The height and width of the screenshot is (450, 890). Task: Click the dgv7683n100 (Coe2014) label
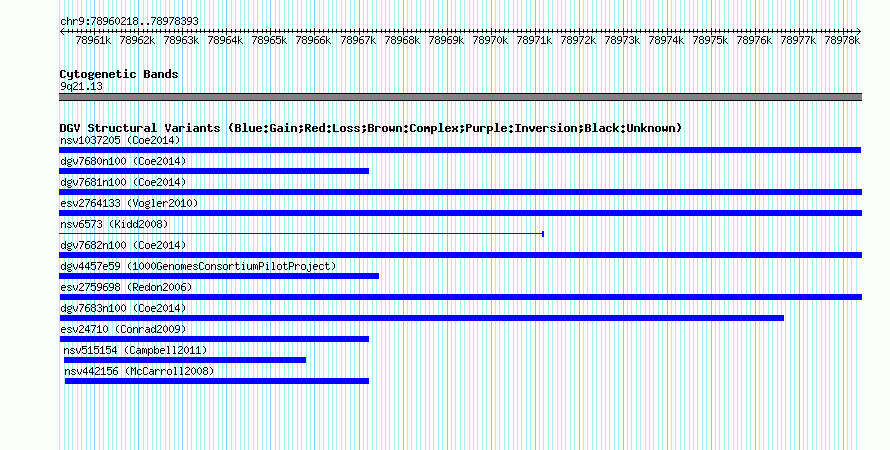pyautogui.click(x=123, y=308)
